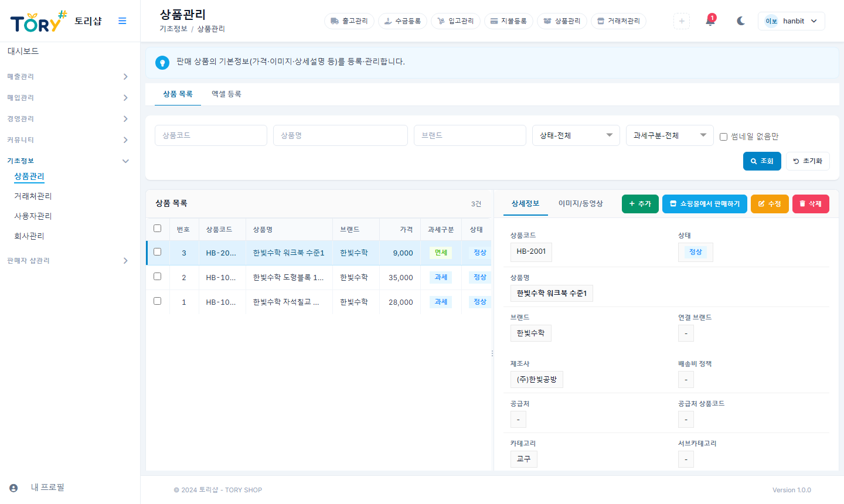This screenshot has width=844, height=504.
Task: Expand the 매입관리 sidebar section
Action: pyautogui.click(x=68, y=98)
